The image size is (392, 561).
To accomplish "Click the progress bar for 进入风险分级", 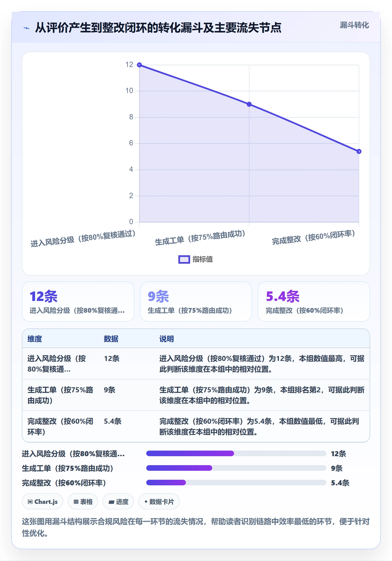I will pos(236,453).
